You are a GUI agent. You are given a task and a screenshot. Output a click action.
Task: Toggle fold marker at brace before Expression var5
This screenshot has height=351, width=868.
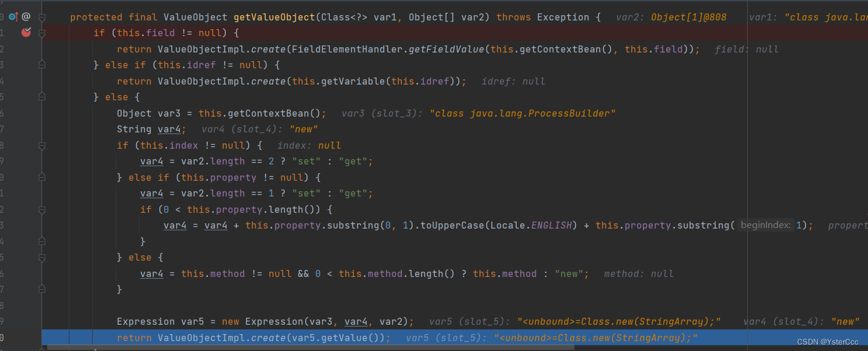(42, 289)
